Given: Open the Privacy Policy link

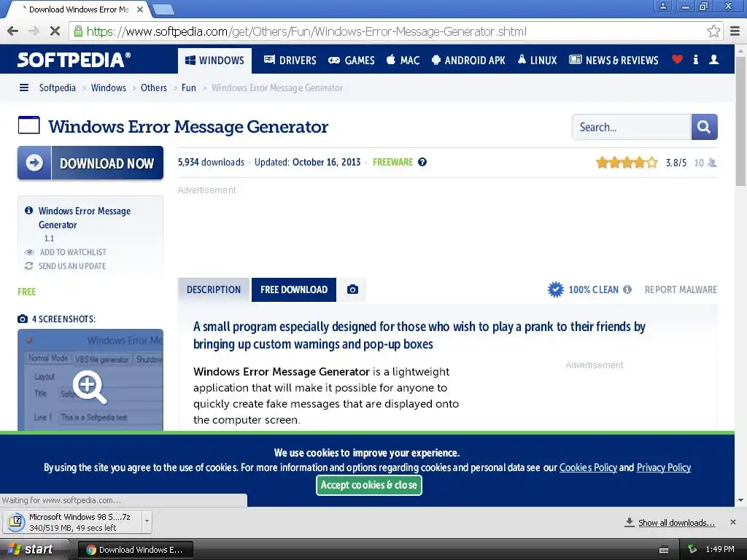Looking at the screenshot, I should pos(664,467).
